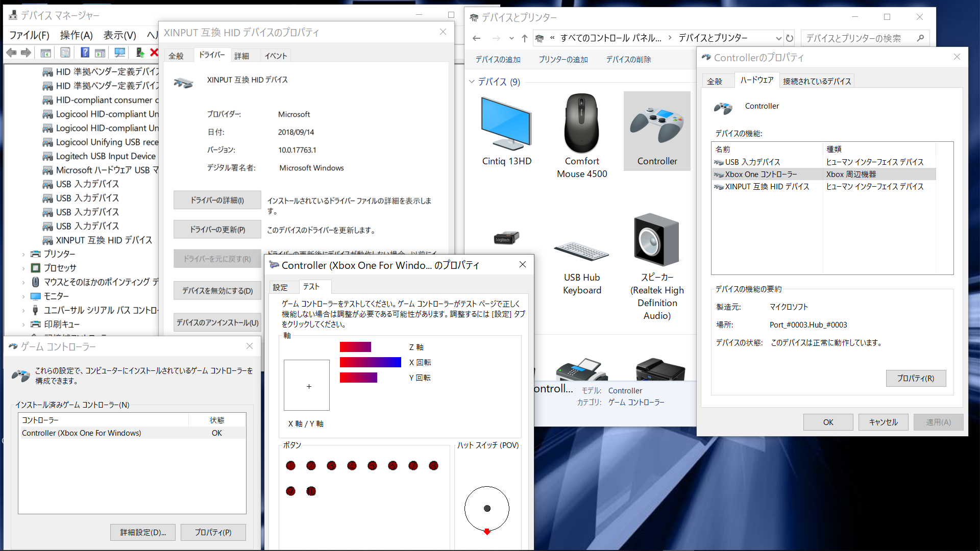This screenshot has width=980, height=551.
Task: Click the refresh icon beside the address bar
Action: [790, 38]
